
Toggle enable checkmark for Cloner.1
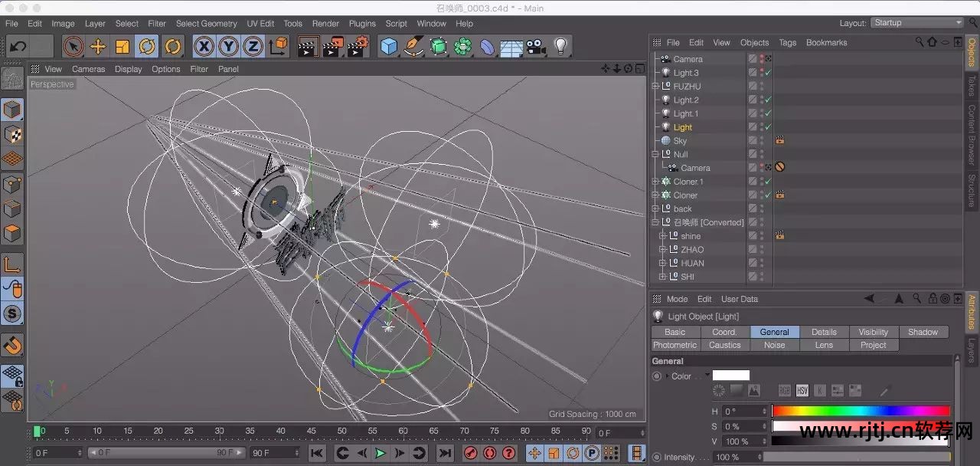(x=768, y=182)
